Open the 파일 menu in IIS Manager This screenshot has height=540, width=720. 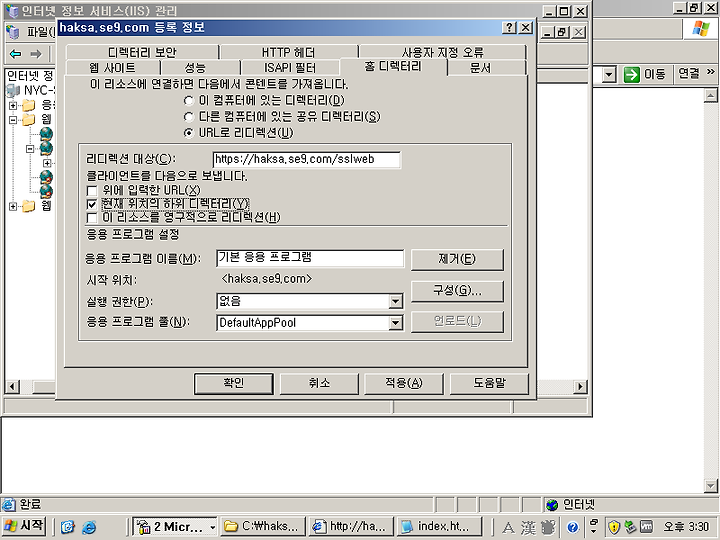tap(40, 32)
